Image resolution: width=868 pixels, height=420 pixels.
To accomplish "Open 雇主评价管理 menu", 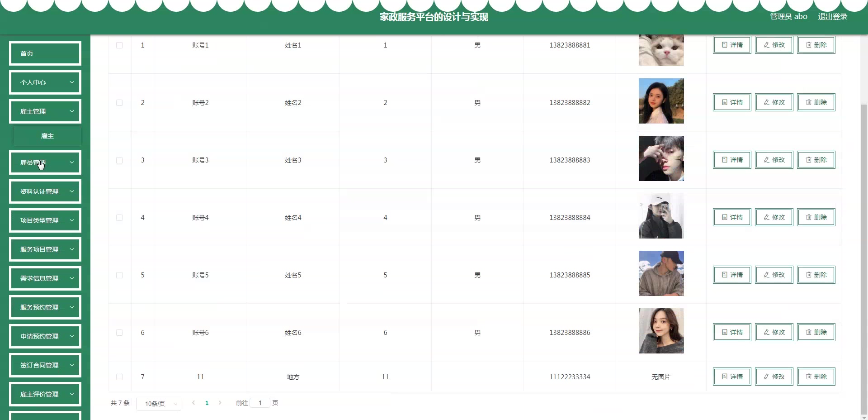I will pos(45,394).
